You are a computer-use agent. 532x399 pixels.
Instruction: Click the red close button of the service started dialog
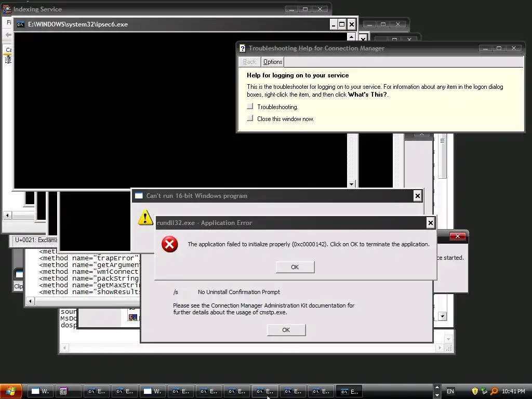click(457, 236)
